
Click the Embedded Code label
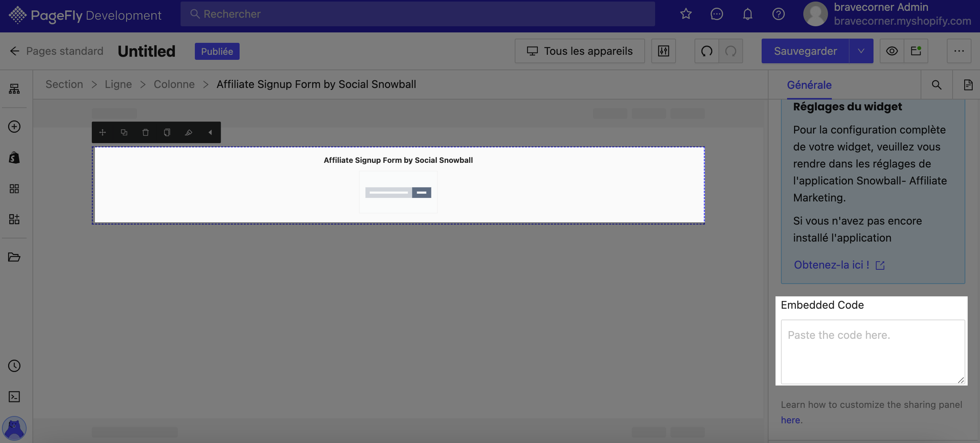coord(822,305)
